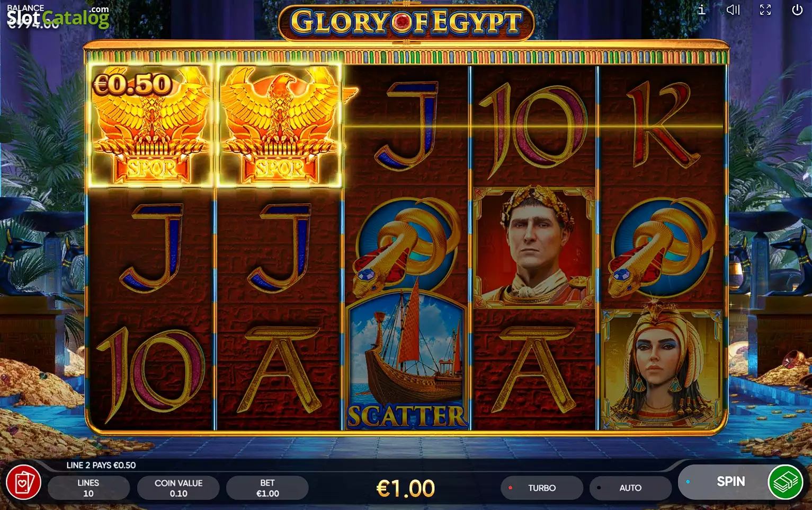Open the info paytable icon
This screenshot has height=510, width=812.
coord(702,10)
